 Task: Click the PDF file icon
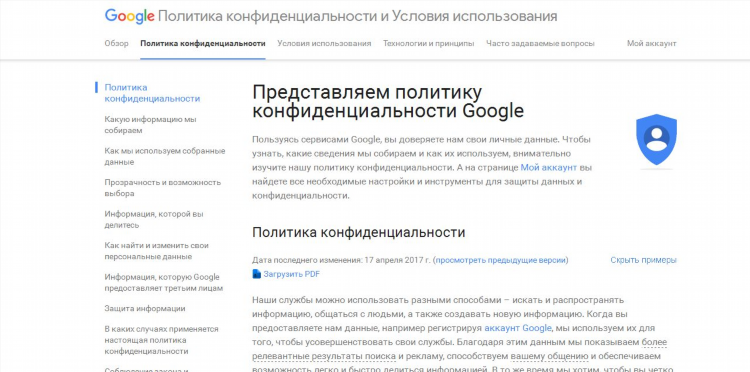257,274
